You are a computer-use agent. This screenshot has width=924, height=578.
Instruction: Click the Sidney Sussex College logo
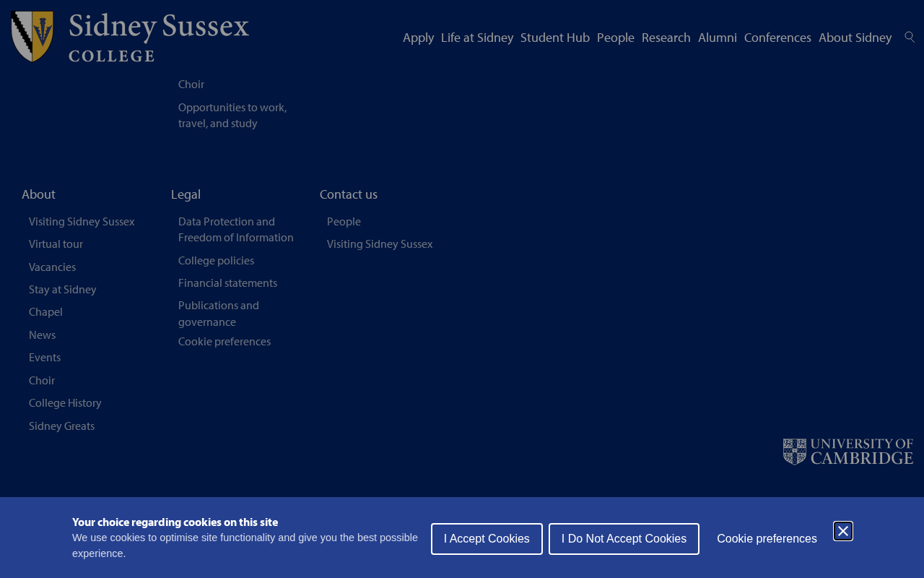[x=130, y=37]
